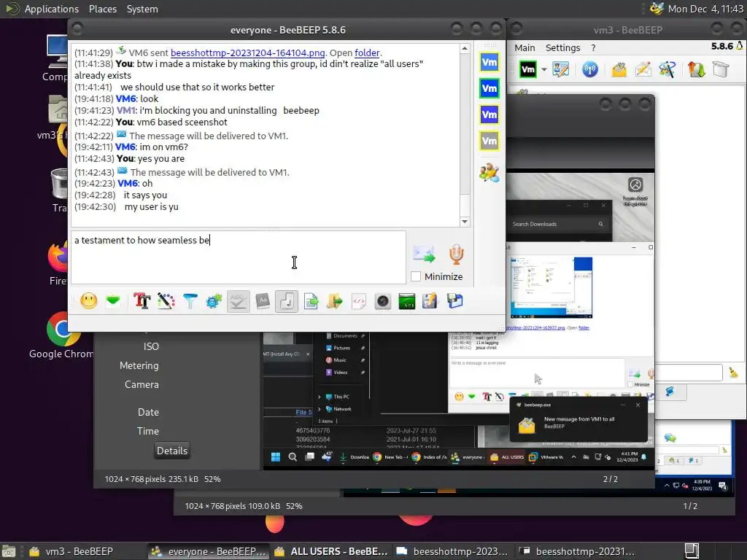Open the folder link in chat
Viewport: 747px width, 560px height.
coord(367,52)
